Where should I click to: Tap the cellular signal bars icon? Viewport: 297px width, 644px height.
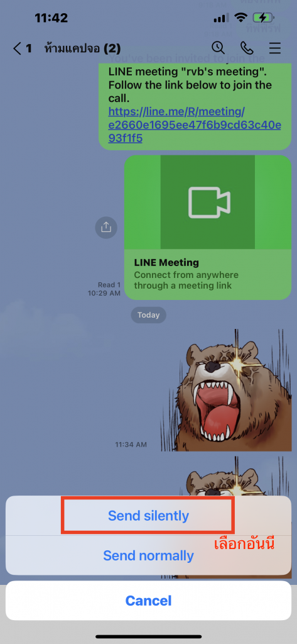click(x=220, y=18)
